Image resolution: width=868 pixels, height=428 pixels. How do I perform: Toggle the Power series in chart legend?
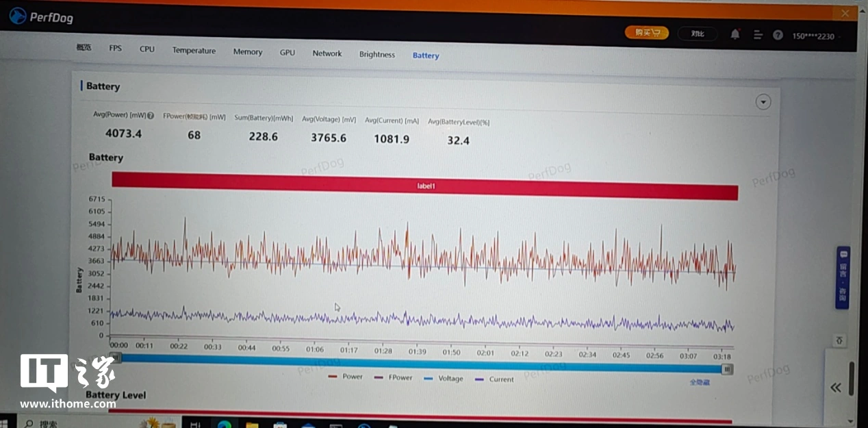(x=346, y=377)
